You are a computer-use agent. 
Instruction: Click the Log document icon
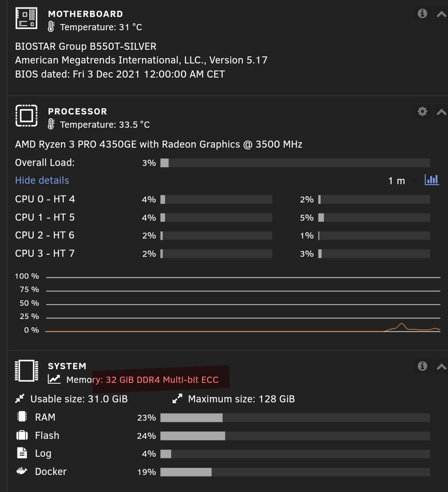click(x=22, y=453)
